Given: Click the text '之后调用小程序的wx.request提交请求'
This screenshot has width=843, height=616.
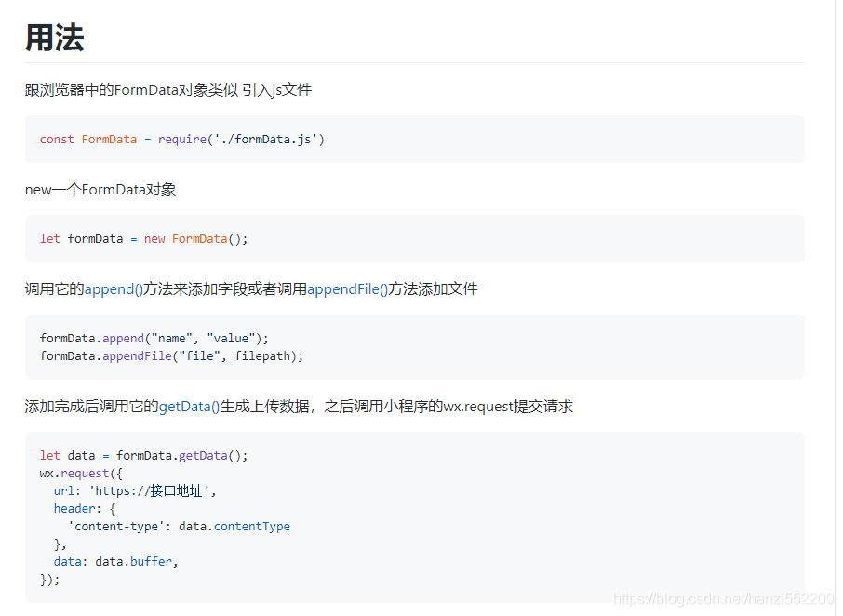Looking at the screenshot, I should click(x=448, y=407).
